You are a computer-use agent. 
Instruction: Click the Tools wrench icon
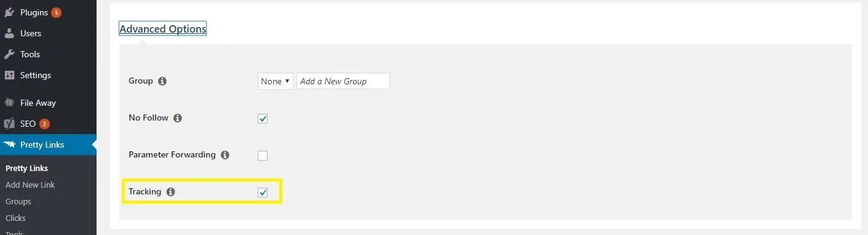tap(9, 54)
